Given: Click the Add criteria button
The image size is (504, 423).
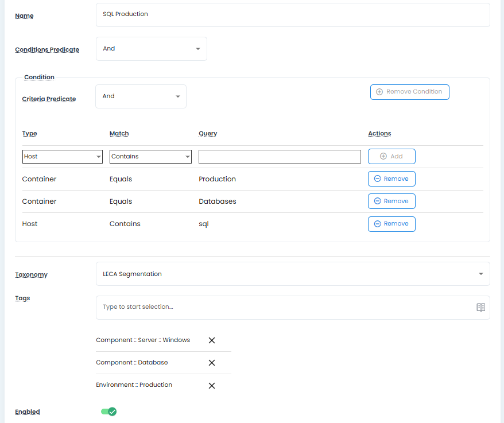Looking at the screenshot, I should [391, 156].
